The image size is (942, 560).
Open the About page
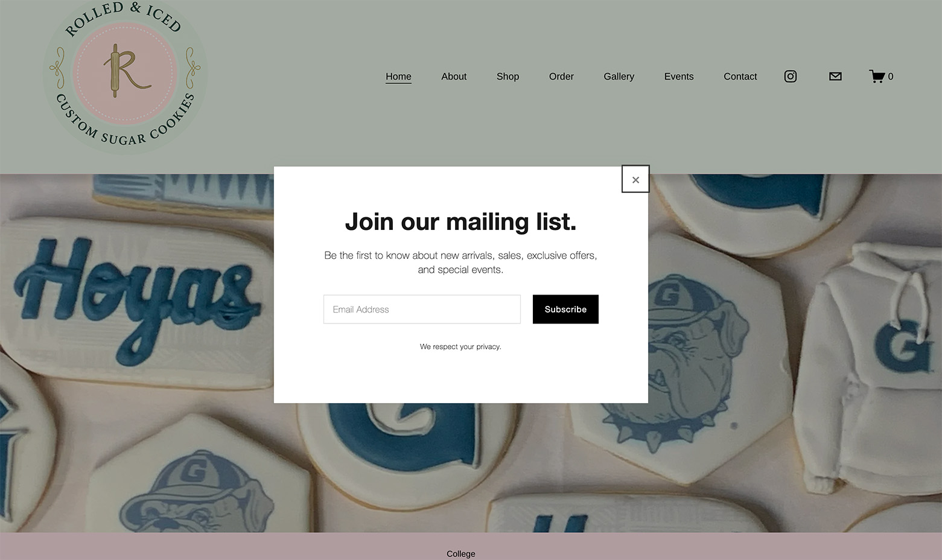click(x=454, y=77)
